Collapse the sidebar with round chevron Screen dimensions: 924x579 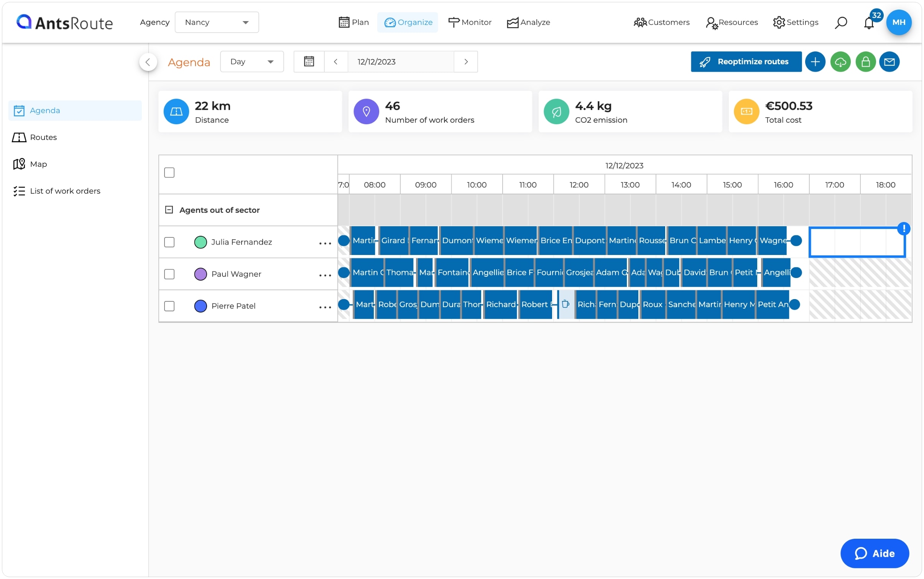click(148, 62)
